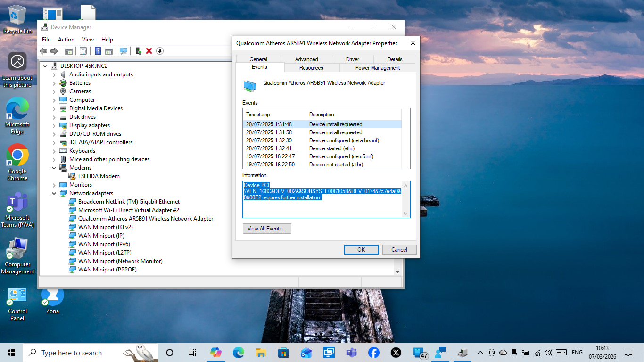Expand the Display adapters category
644x362 pixels.
click(53, 125)
